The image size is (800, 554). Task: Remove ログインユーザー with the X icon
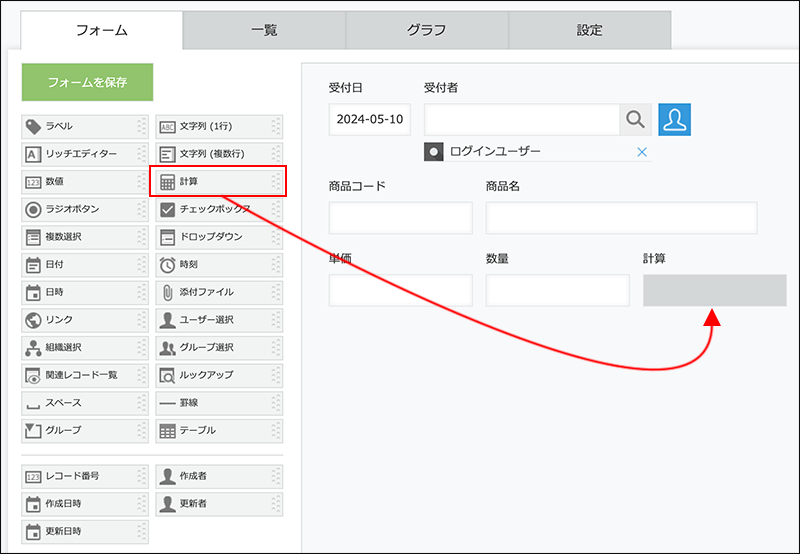tap(642, 152)
